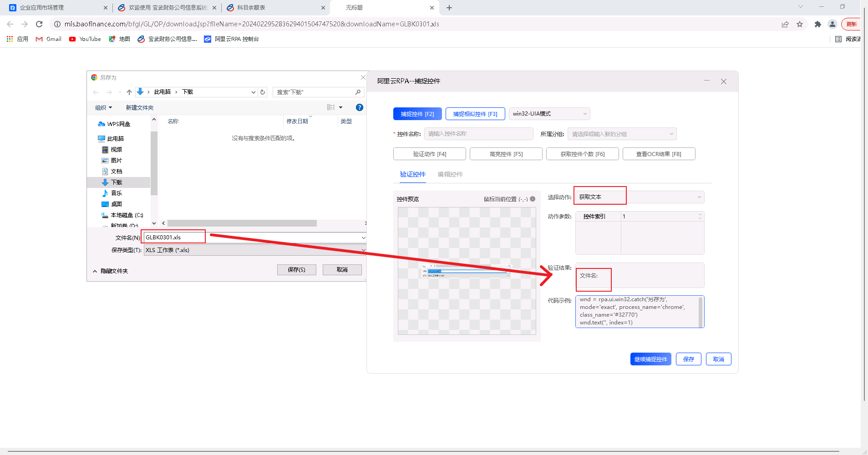This screenshot has height=455, width=868.
Task: Click 新建文件夹 in Save As toolbar
Action: click(x=140, y=108)
